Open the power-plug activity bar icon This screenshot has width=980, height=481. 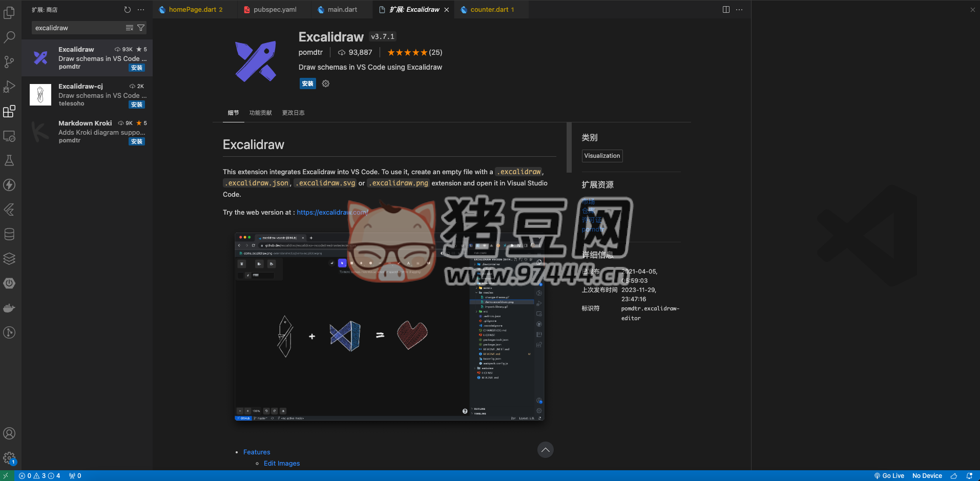(x=9, y=283)
